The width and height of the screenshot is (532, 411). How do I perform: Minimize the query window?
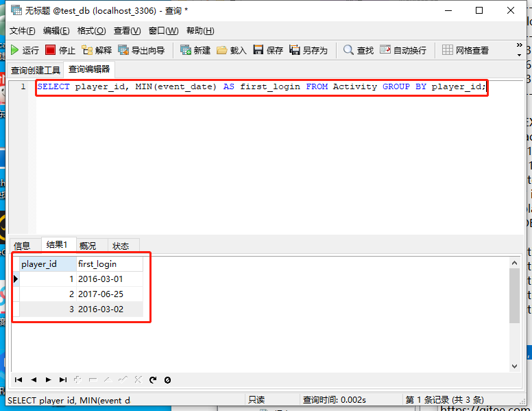[x=448, y=10]
